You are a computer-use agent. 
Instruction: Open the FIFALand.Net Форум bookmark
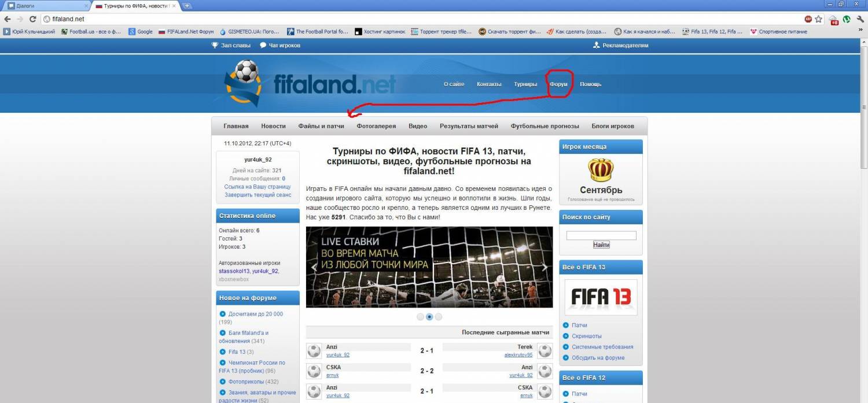[x=186, y=32]
